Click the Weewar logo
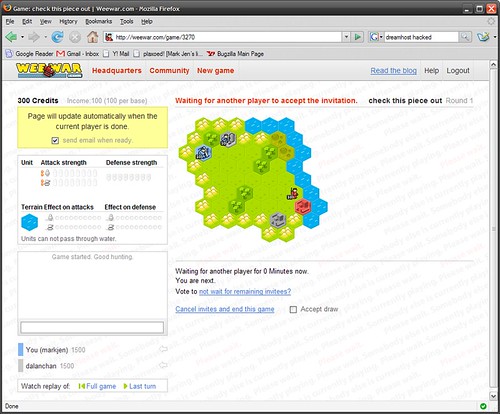This screenshot has height=414, width=500. pyautogui.click(x=49, y=70)
